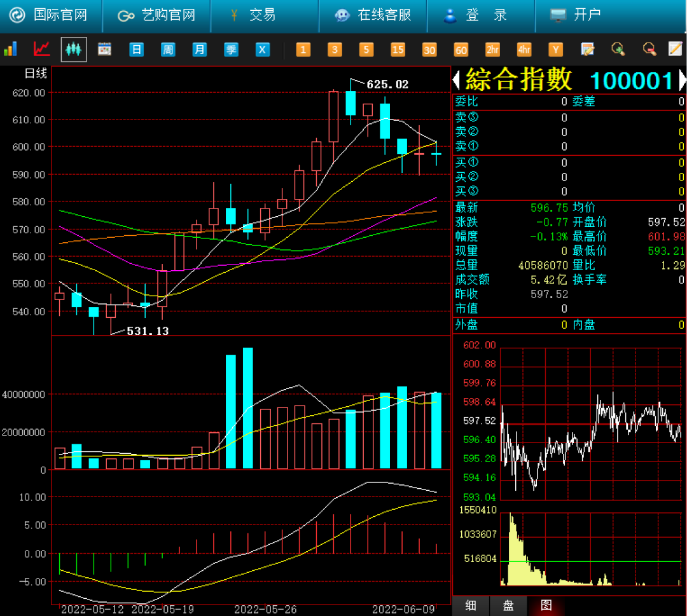This screenshot has height=616, width=687.
Task: Switch to daily period 日 button
Action: 136,50
